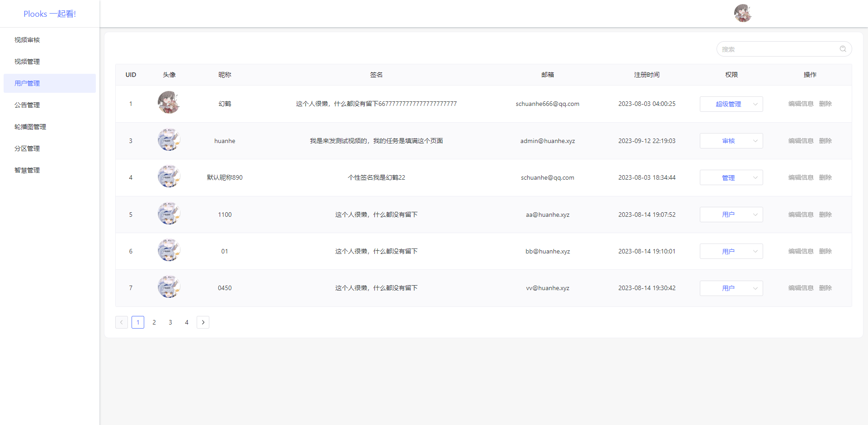868x425 pixels.
Task: Click the search magnifier icon
Action: [x=843, y=49]
